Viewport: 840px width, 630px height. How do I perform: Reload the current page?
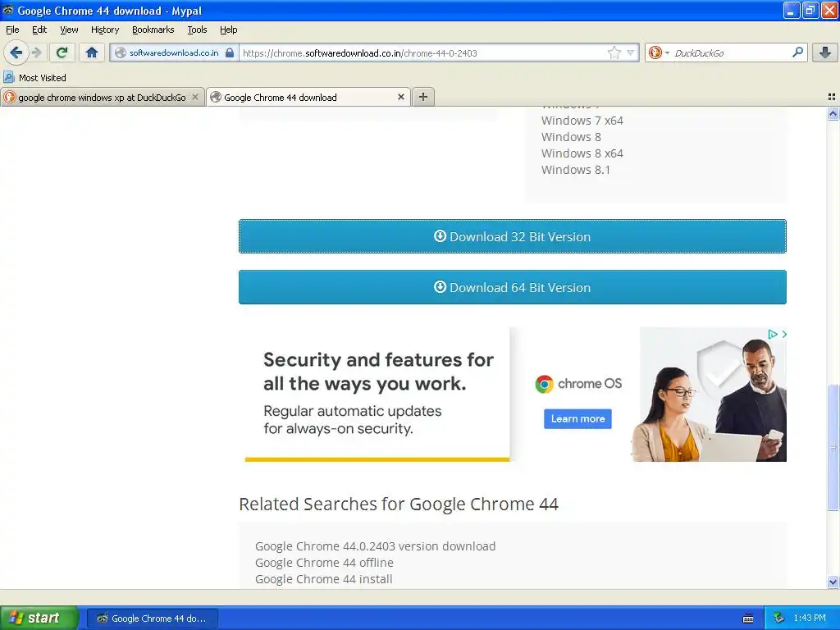coord(62,52)
